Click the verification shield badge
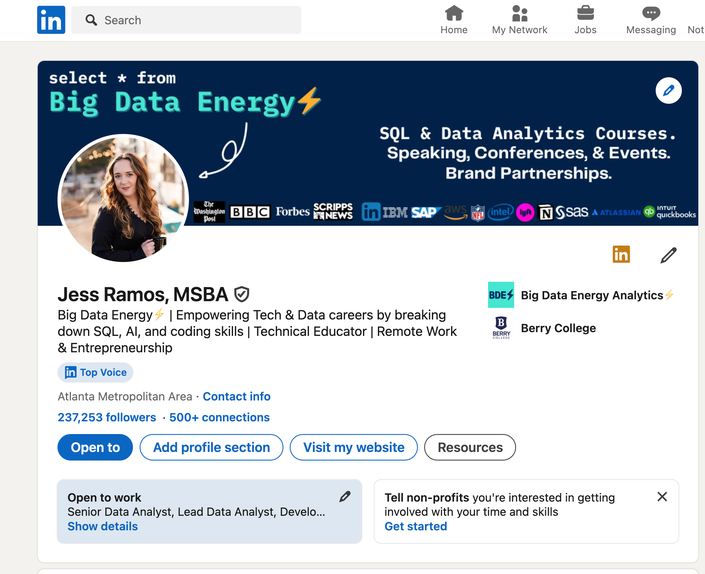 [x=242, y=294]
